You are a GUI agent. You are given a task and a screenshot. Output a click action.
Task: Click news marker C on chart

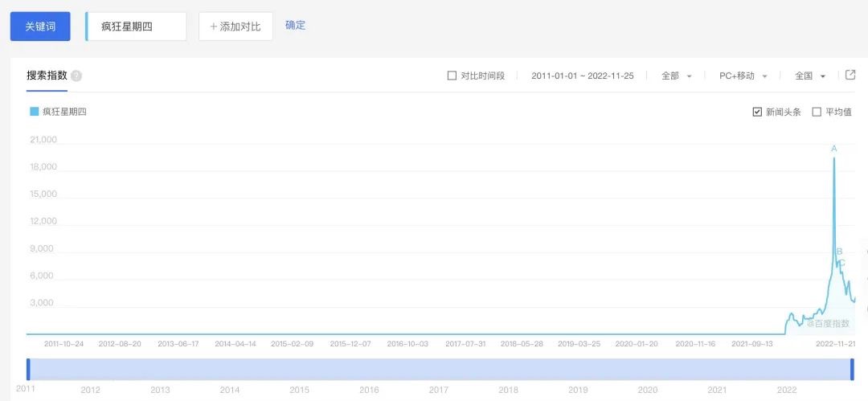842,263
